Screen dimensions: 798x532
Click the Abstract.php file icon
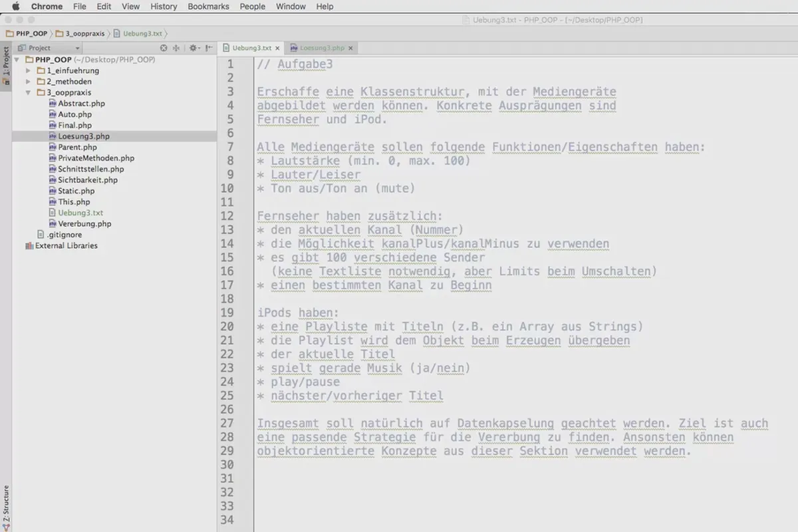[52, 104]
